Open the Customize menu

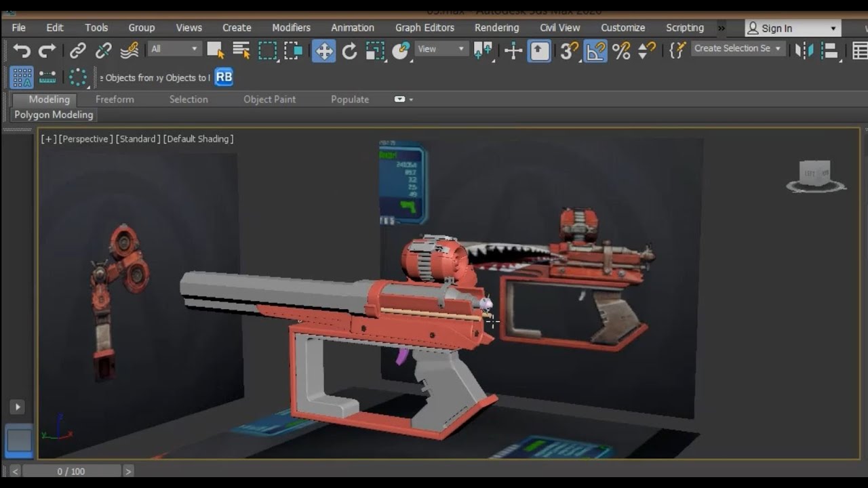[x=623, y=28]
